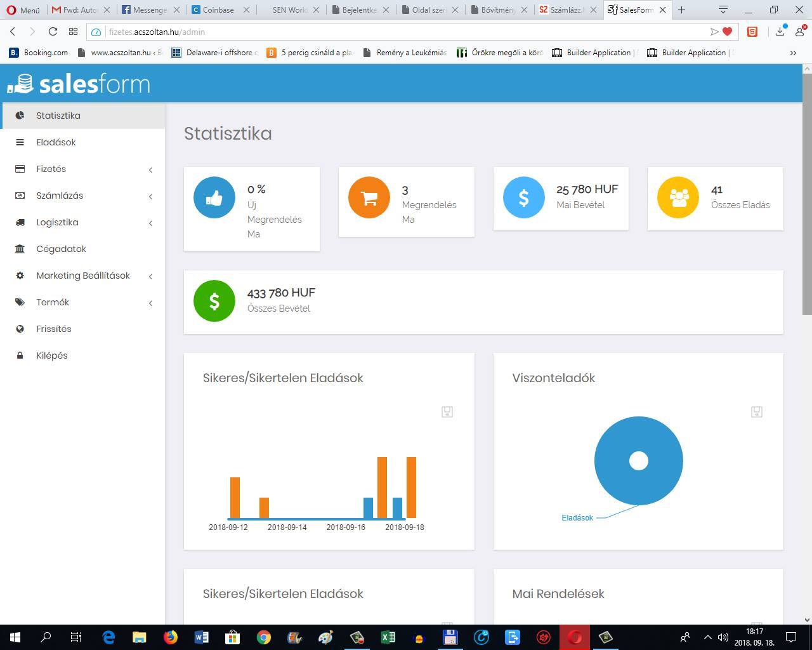Image resolution: width=812 pixels, height=650 pixels.
Task: Click the salesform logo in header
Action: [79, 84]
